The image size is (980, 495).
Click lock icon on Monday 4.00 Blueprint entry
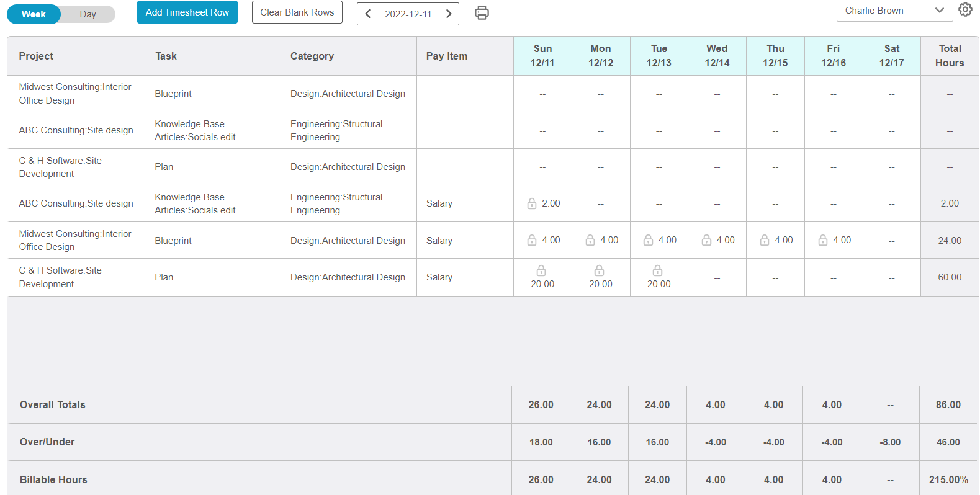[x=590, y=240]
